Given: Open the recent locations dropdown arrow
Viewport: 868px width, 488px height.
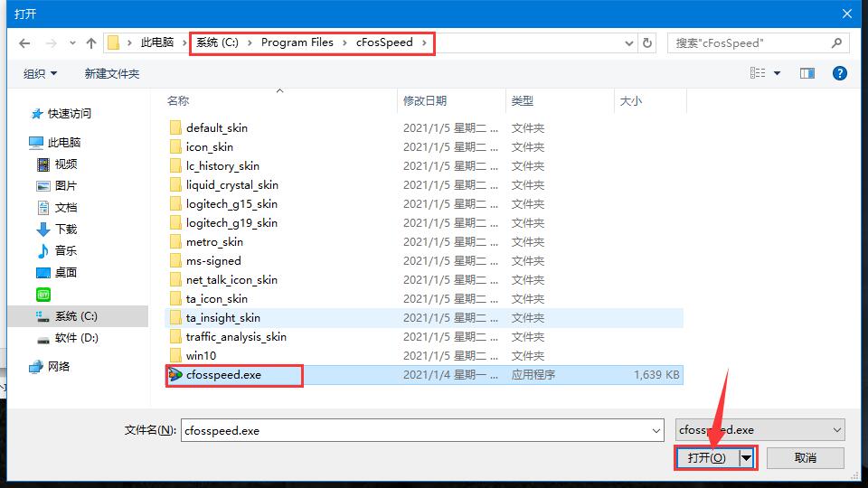Looking at the screenshot, I should pyautogui.click(x=72, y=43).
